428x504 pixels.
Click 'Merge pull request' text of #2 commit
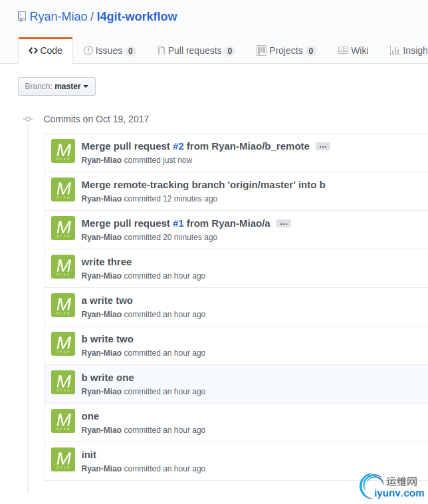126,146
